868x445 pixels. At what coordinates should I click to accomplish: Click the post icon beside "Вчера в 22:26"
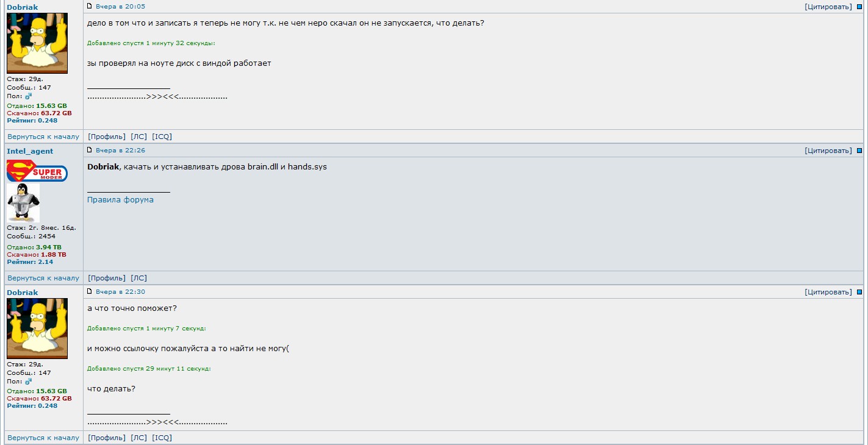[90, 150]
